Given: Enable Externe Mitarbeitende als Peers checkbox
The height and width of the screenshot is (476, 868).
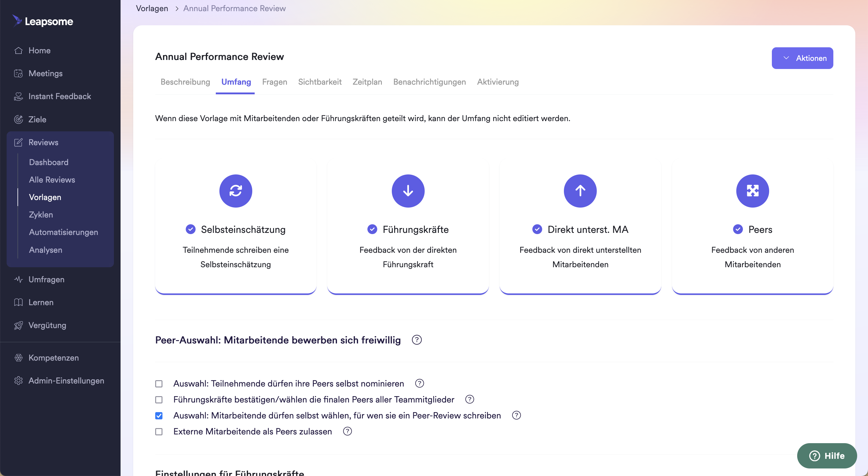Looking at the screenshot, I should [159, 431].
